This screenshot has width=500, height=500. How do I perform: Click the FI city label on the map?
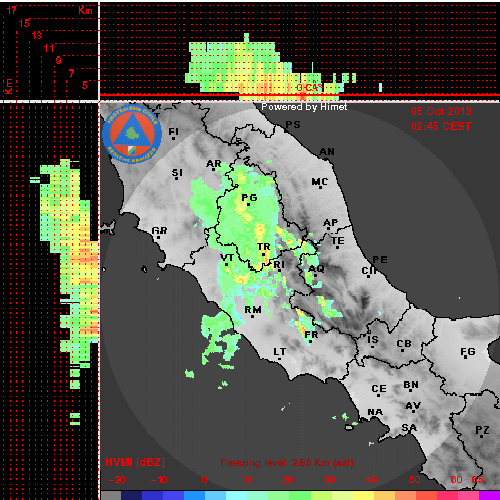coord(173,132)
